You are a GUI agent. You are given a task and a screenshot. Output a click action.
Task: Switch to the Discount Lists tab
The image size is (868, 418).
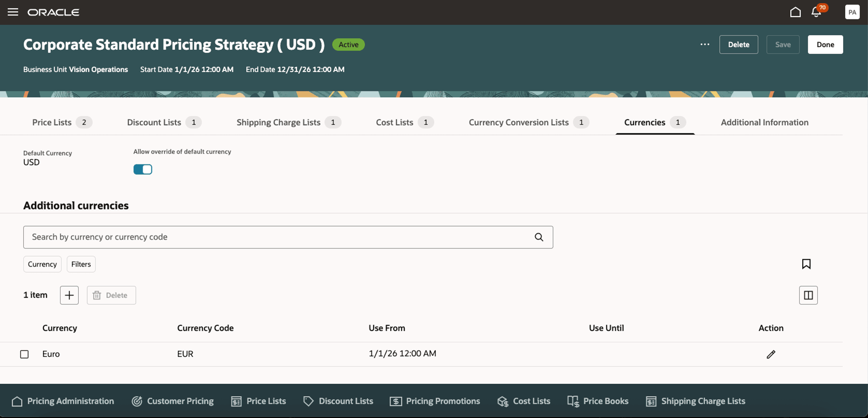(164, 122)
